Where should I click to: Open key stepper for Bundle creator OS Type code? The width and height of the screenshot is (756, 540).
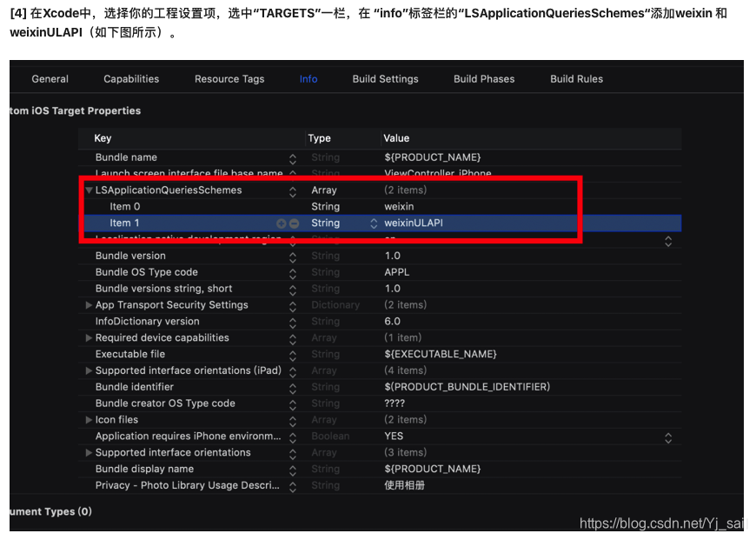click(x=293, y=405)
